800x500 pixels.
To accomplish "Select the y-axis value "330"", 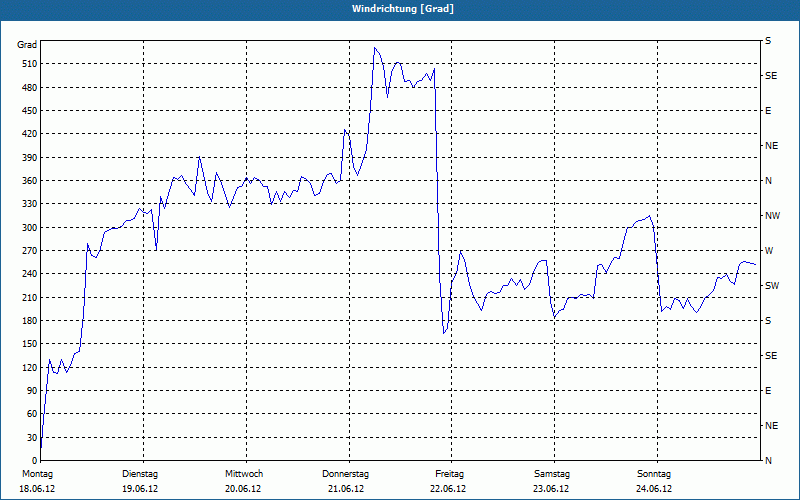I will (x=30, y=204).
